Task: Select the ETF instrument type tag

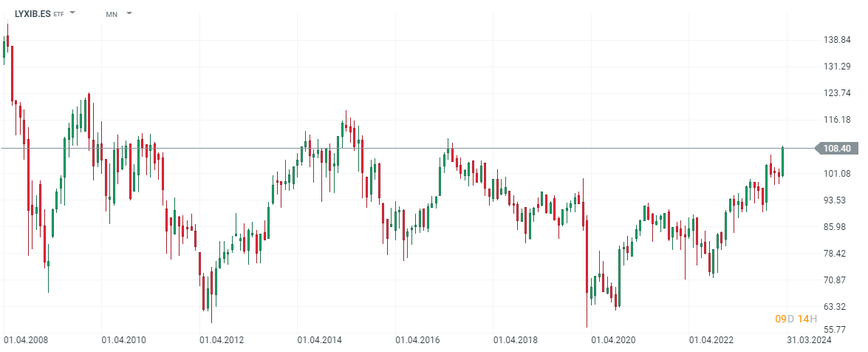Action: pyautogui.click(x=59, y=14)
